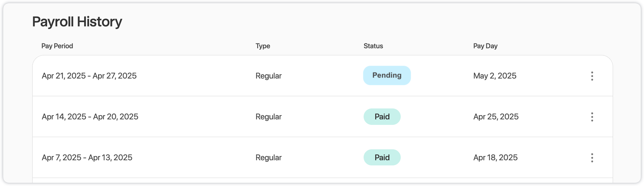Click the Paid badge for the Apr 25 pay day

[x=382, y=117]
